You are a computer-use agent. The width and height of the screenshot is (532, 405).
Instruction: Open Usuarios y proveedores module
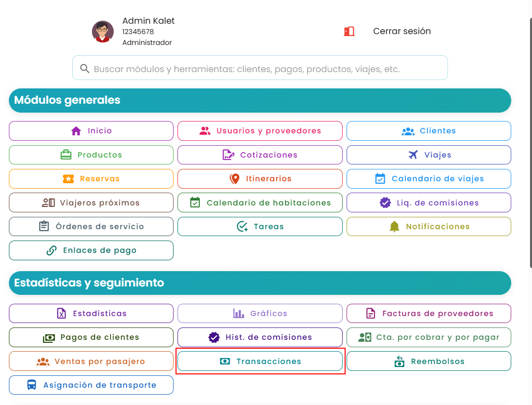point(260,131)
